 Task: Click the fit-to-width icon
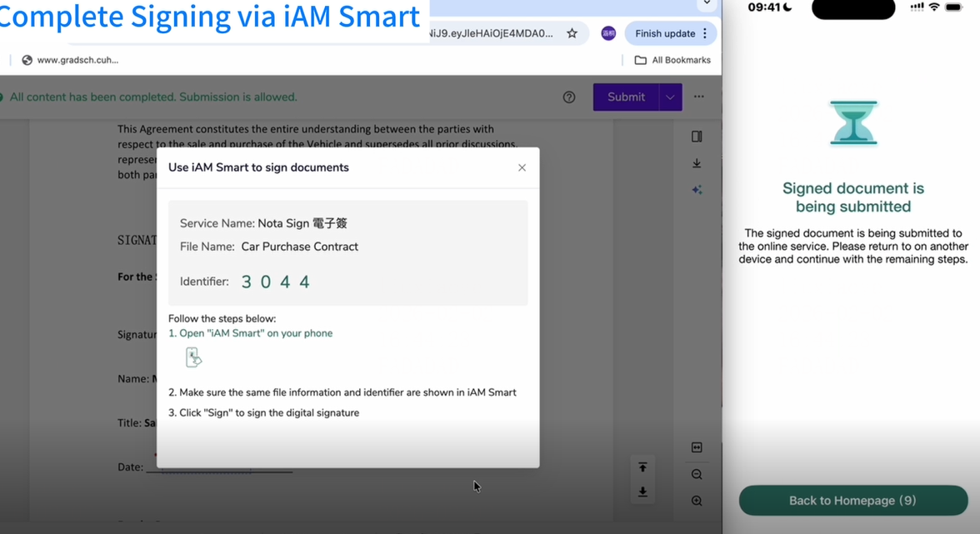(697, 447)
